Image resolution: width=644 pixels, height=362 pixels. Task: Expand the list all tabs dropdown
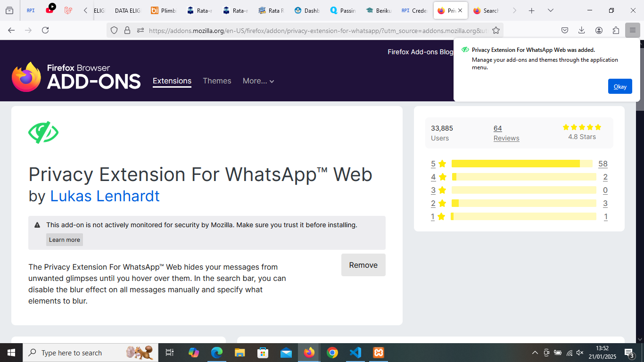click(550, 10)
